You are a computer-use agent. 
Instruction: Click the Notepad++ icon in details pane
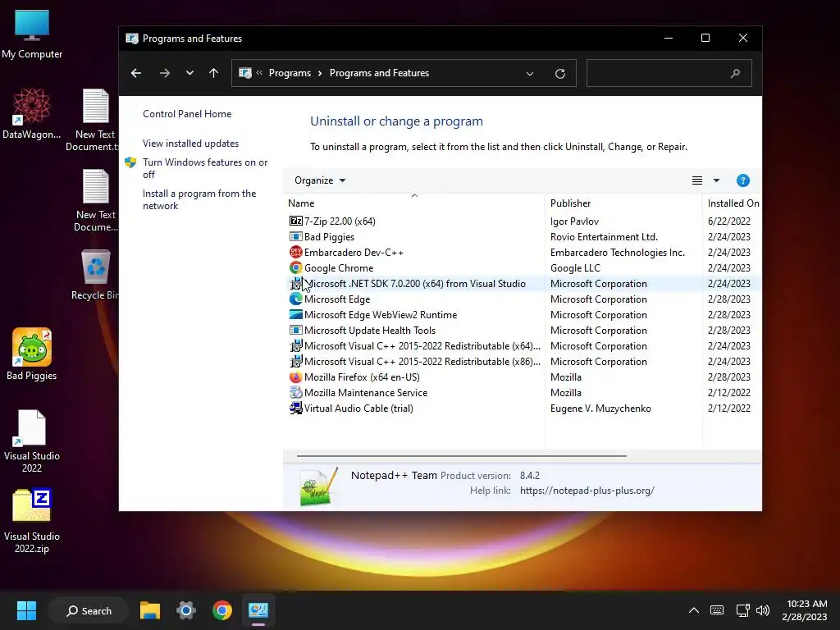pyautogui.click(x=319, y=486)
